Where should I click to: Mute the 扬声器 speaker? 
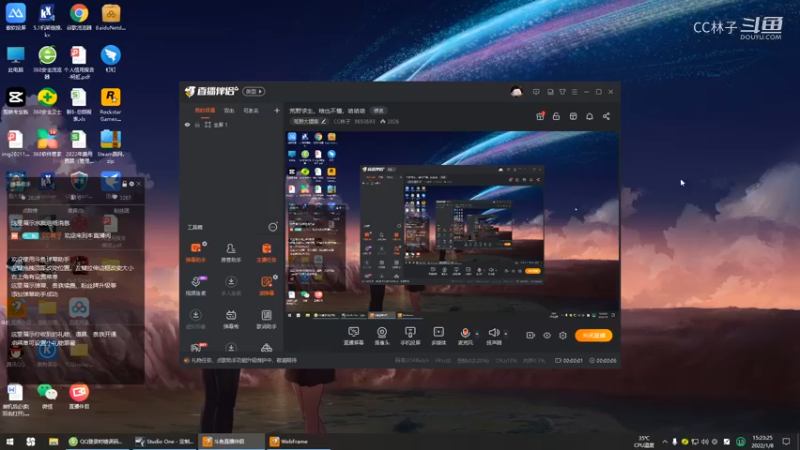pos(493,336)
